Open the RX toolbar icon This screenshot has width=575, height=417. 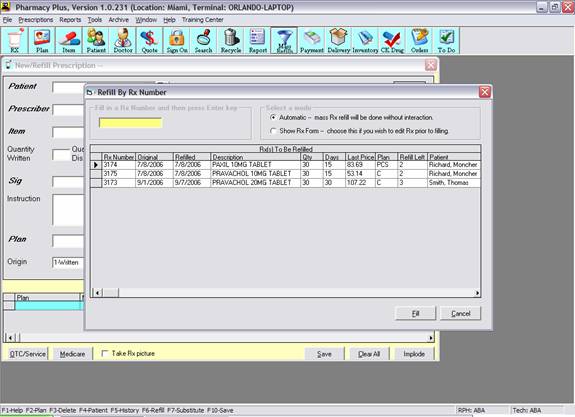point(15,40)
